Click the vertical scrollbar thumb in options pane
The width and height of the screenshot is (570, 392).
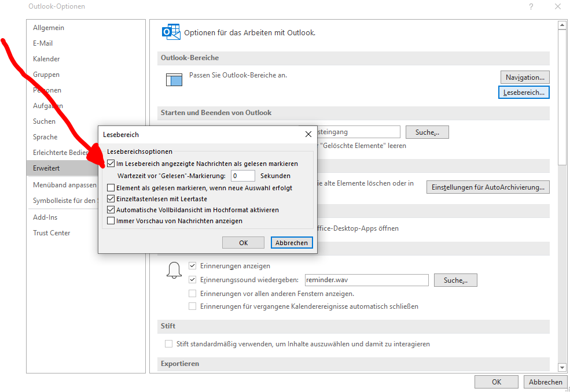click(x=562, y=97)
